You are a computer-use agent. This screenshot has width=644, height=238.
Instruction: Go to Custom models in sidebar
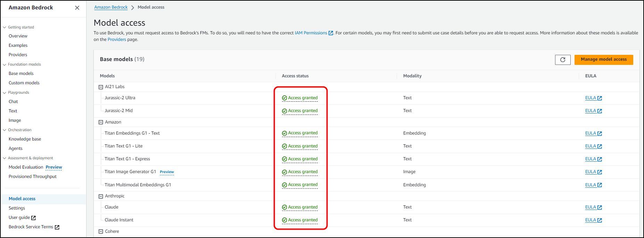click(24, 83)
